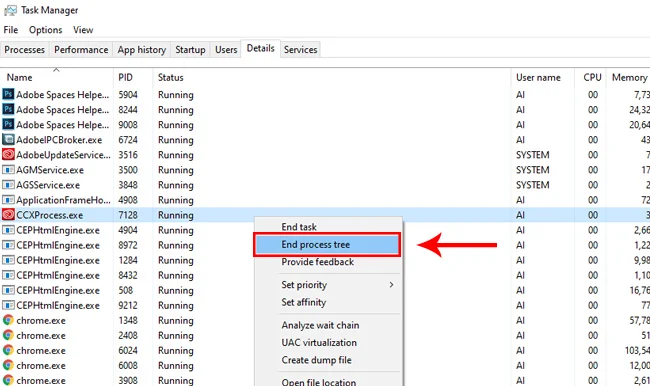Click PID value 7128
This screenshot has height=386, width=650.
click(x=128, y=215)
